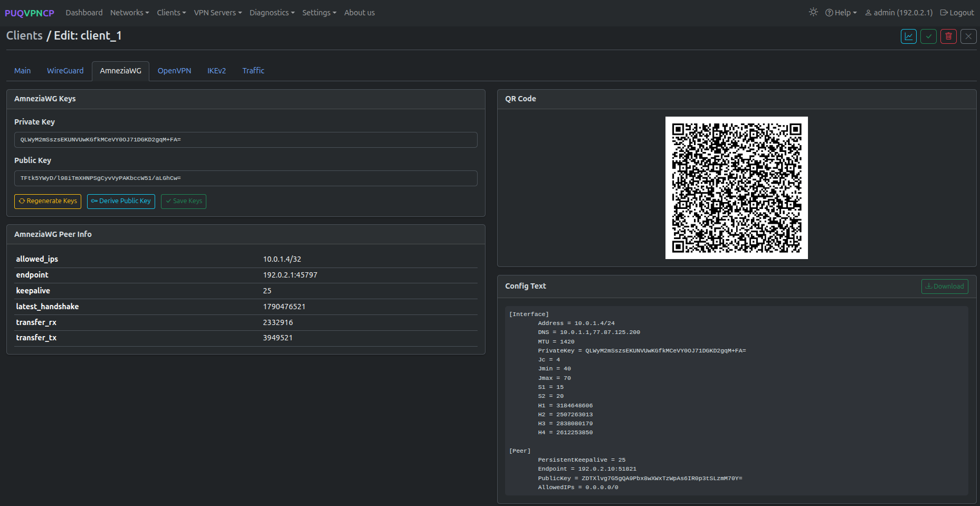Click the allowed_ips row label
Screen dimensions: 980x506
37,259
